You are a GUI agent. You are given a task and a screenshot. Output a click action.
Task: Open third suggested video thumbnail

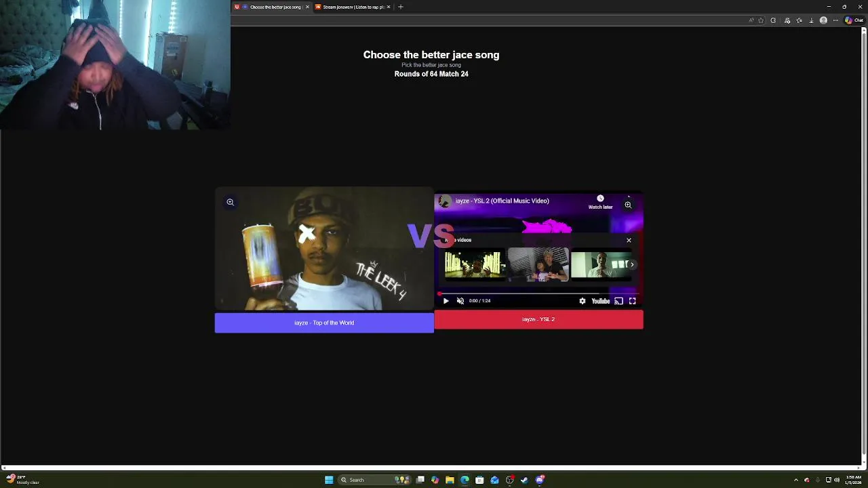601,264
